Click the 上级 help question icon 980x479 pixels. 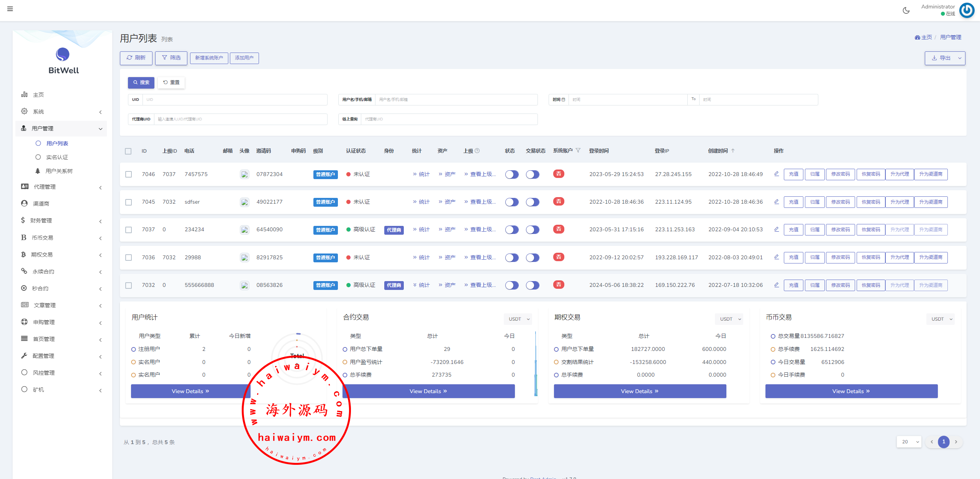pos(477,151)
